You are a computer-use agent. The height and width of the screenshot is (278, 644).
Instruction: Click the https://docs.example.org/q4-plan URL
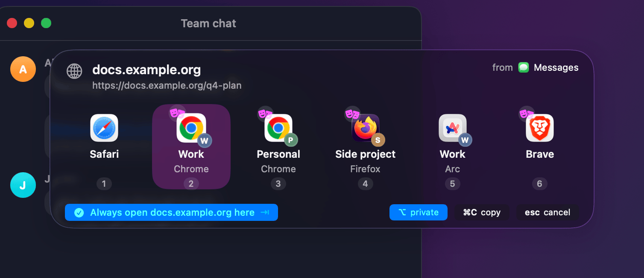coord(167,86)
